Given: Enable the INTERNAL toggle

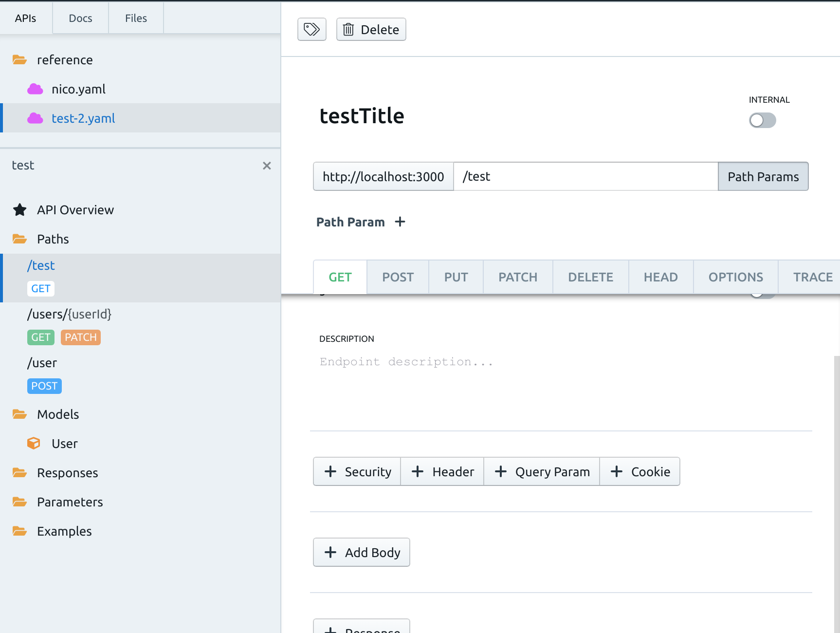Looking at the screenshot, I should pos(762,120).
